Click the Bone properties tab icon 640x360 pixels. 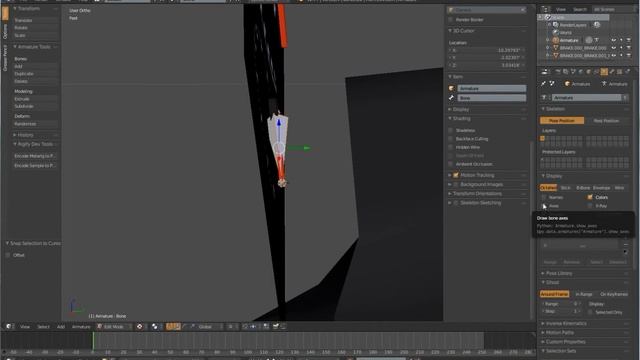[612, 72]
